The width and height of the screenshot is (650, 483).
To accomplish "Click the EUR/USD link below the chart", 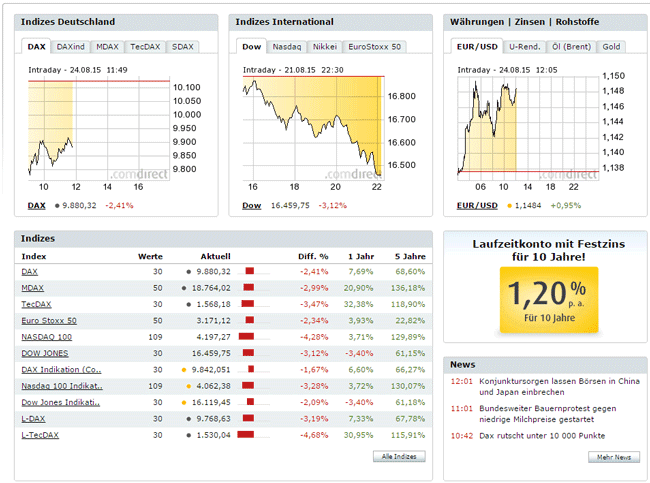I will (x=477, y=205).
